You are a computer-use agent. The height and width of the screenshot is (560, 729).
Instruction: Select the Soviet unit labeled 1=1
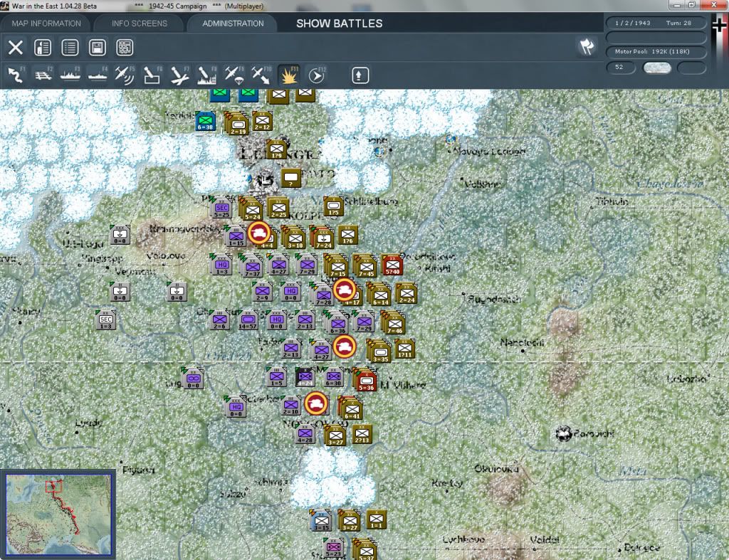pyautogui.click(x=376, y=519)
